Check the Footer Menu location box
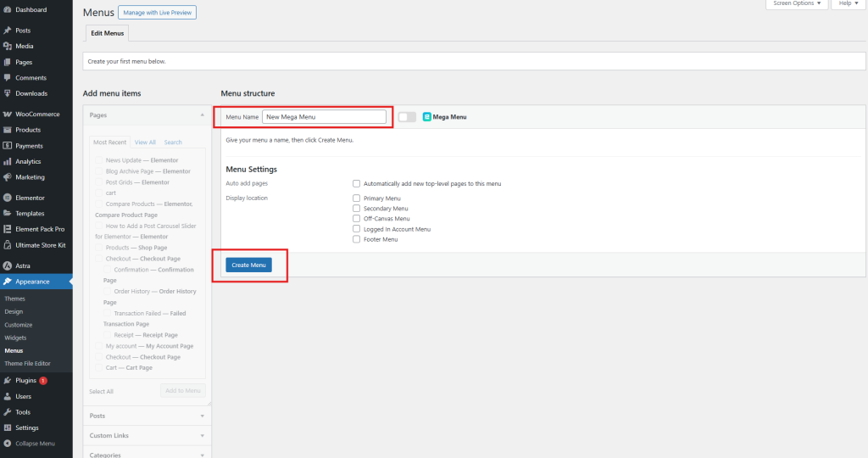 tap(357, 239)
